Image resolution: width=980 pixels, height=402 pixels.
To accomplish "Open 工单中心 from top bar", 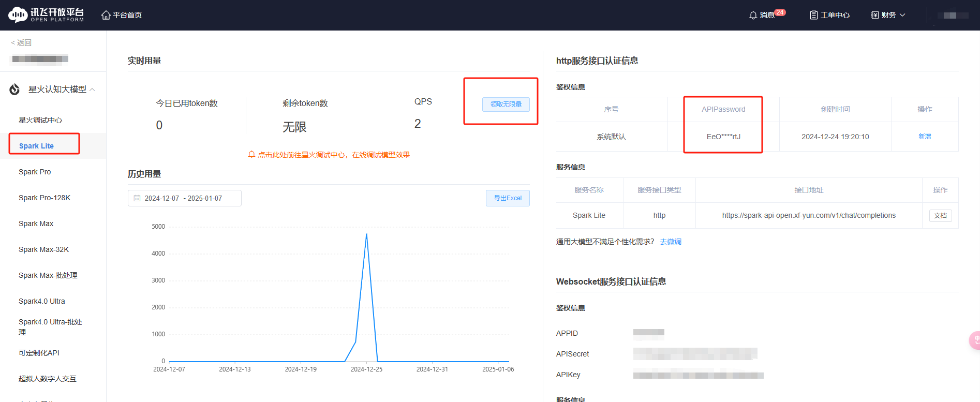I will coord(830,15).
